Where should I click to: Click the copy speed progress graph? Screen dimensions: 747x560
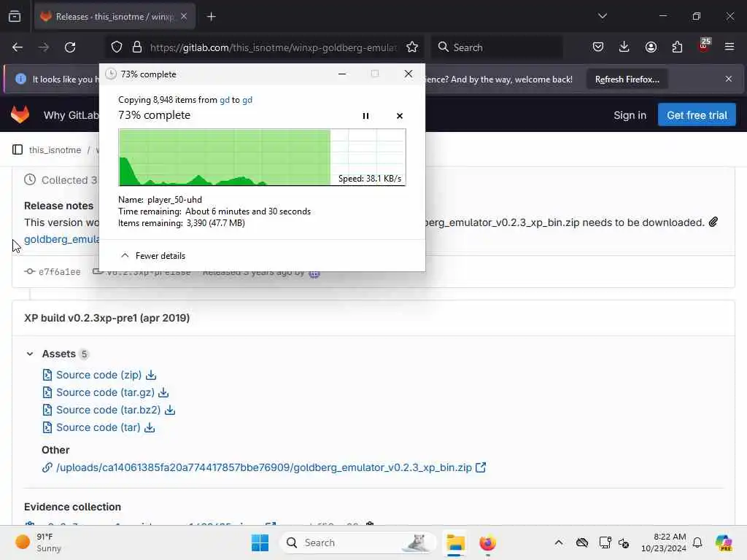pyautogui.click(x=262, y=157)
